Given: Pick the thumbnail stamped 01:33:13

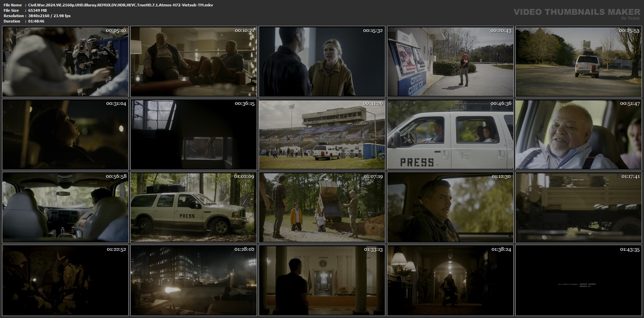Looking at the screenshot, I should 322,280.
